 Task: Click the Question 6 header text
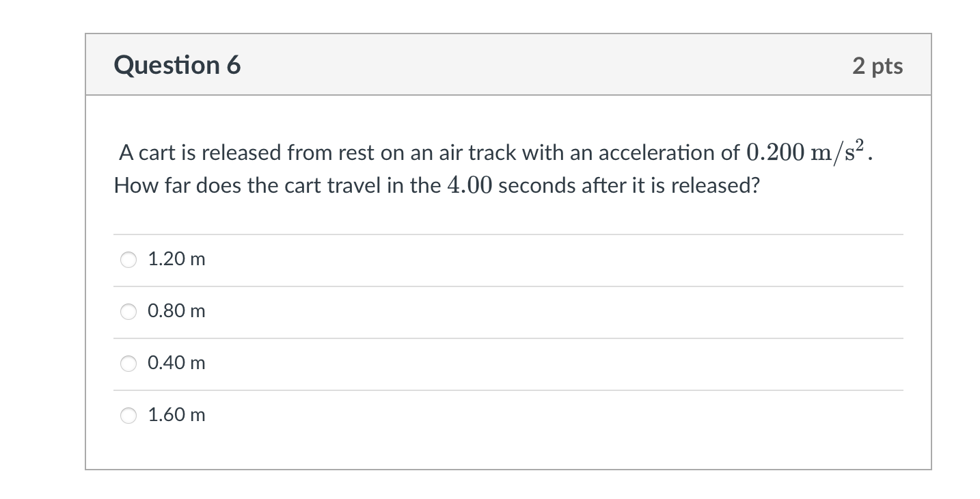click(178, 65)
